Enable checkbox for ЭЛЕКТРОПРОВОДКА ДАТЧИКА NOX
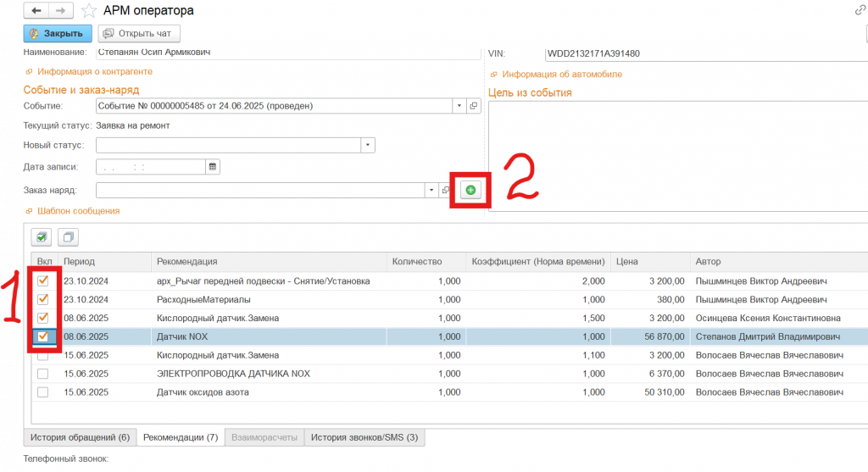Image resolution: width=868 pixels, height=472 pixels. [x=42, y=374]
